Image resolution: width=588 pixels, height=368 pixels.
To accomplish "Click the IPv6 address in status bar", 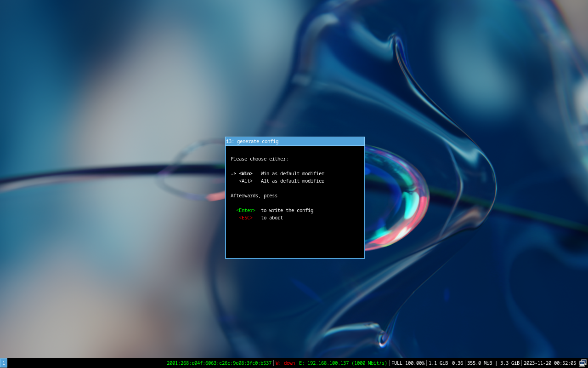I will (219, 363).
